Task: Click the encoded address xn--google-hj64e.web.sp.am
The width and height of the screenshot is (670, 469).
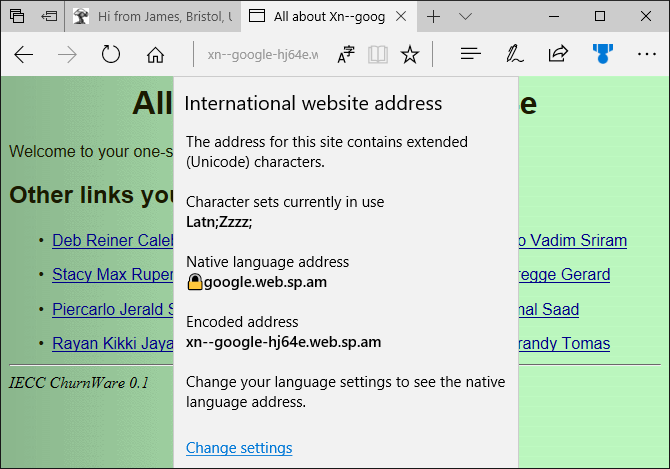Action: pos(283,342)
